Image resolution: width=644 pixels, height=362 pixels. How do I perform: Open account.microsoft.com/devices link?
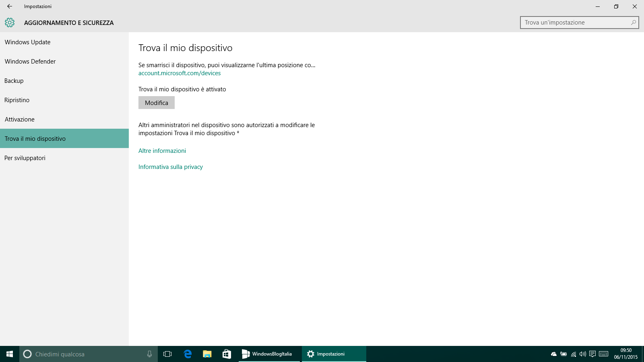(180, 73)
